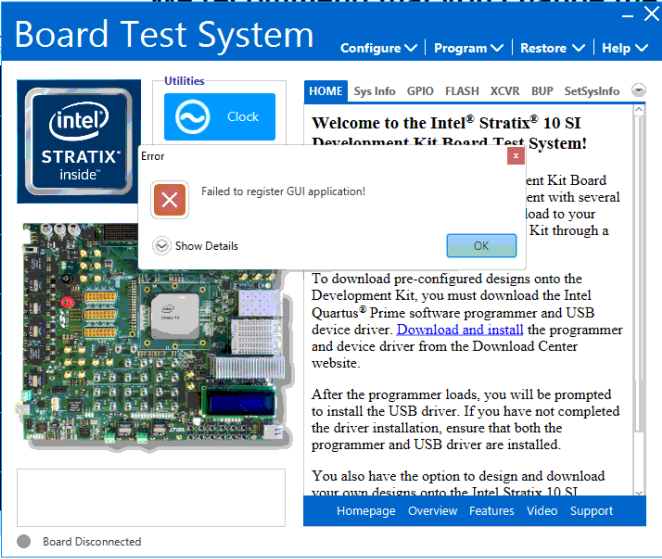Open the Restore dropdown menu
The width and height of the screenshot is (662, 559).
click(552, 48)
